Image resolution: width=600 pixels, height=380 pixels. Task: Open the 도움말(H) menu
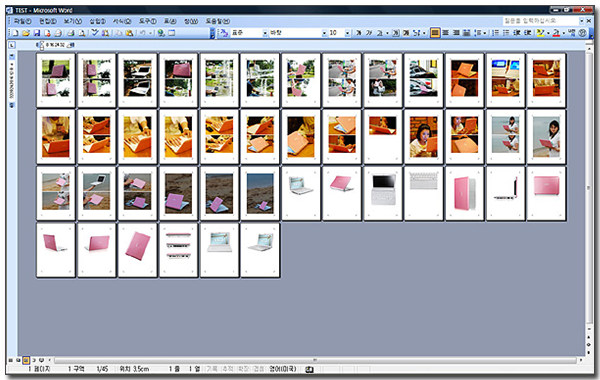tap(218, 21)
